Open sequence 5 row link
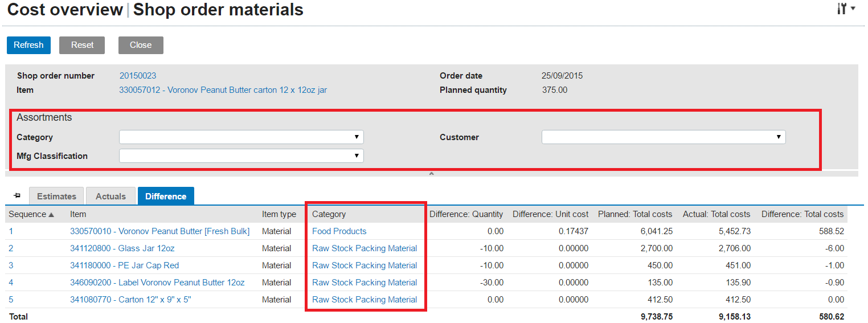The width and height of the screenshot is (868, 323). pyautogui.click(x=11, y=300)
